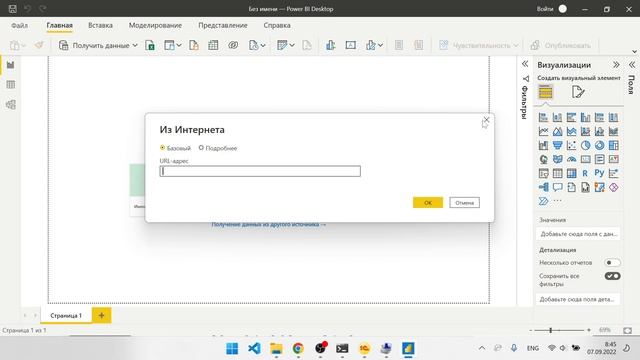Viewport: 640px width, 360px height.
Task: Open the Представление ribbon tab
Action: pyautogui.click(x=223, y=25)
